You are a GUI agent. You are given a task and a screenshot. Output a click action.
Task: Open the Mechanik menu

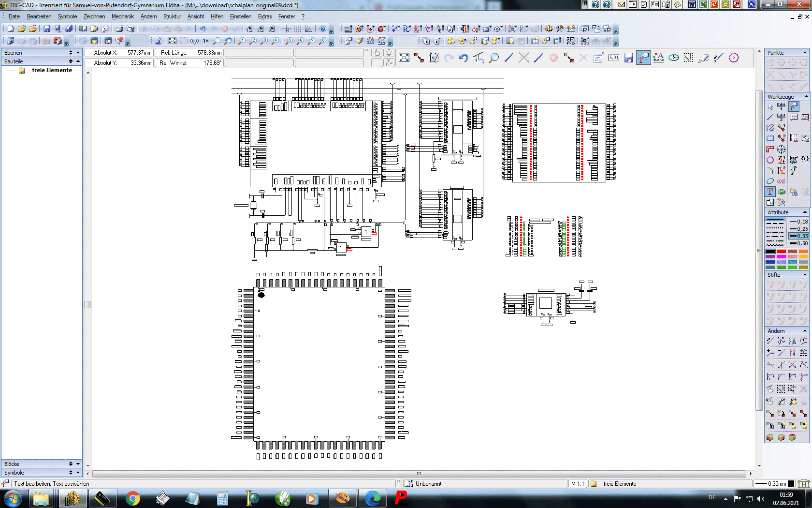coord(123,16)
